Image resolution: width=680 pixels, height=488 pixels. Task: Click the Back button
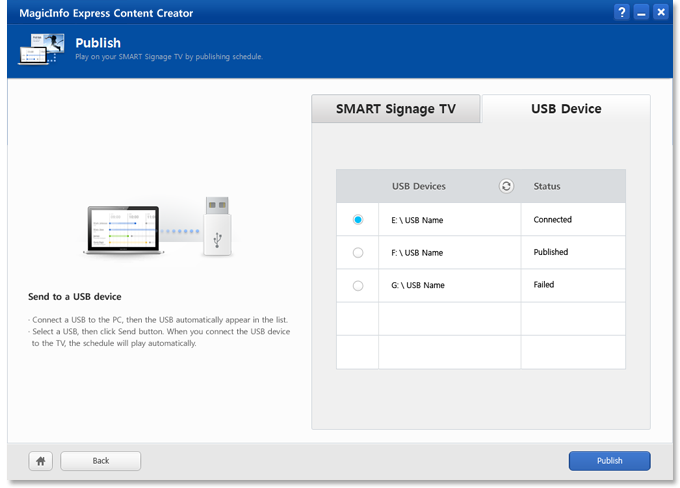(101, 461)
